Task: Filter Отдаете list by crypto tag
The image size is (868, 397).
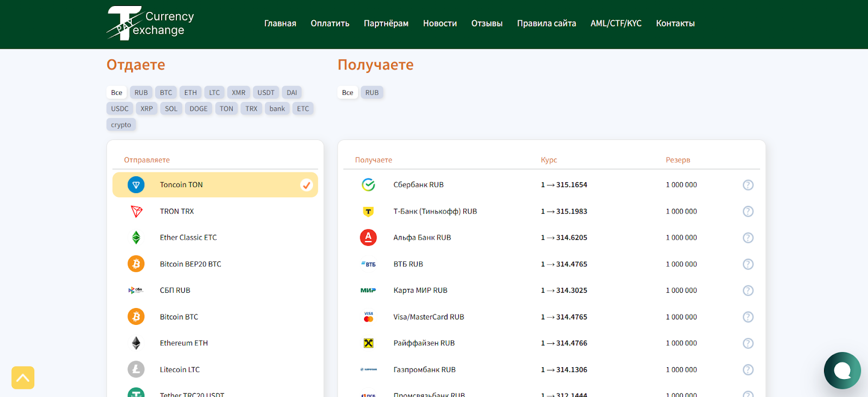Action: tap(121, 125)
